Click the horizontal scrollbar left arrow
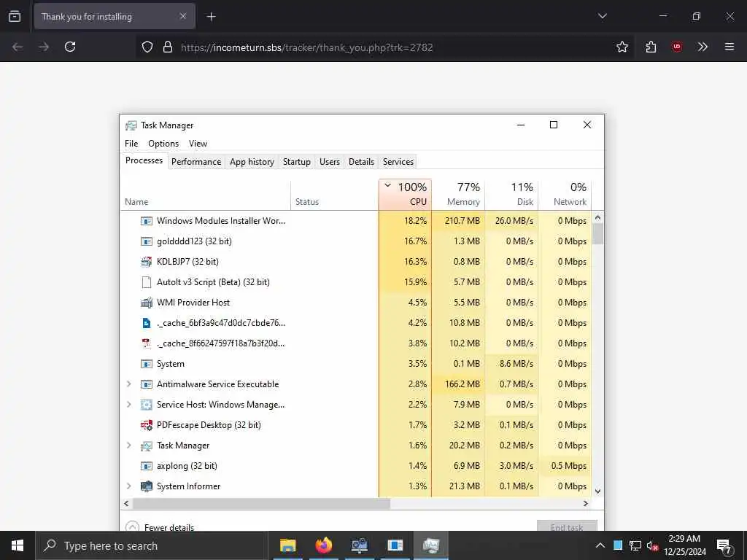Viewport: 747px width, 560px height. point(126,503)
